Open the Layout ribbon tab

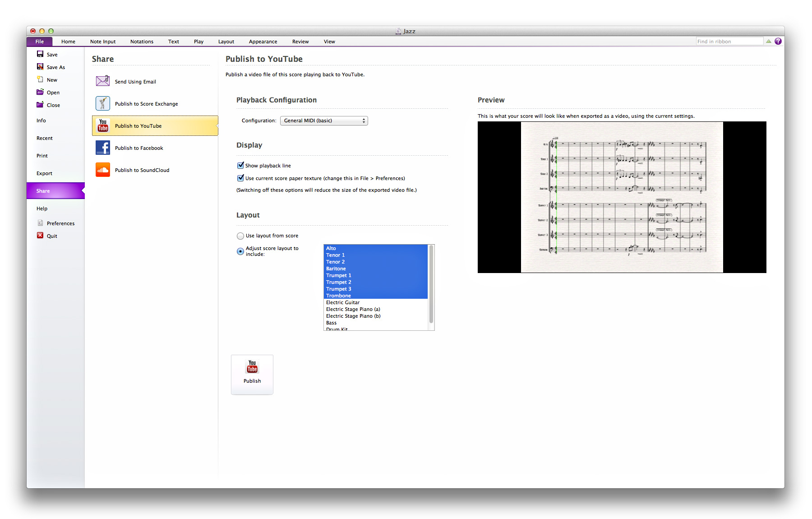[226, 42]
